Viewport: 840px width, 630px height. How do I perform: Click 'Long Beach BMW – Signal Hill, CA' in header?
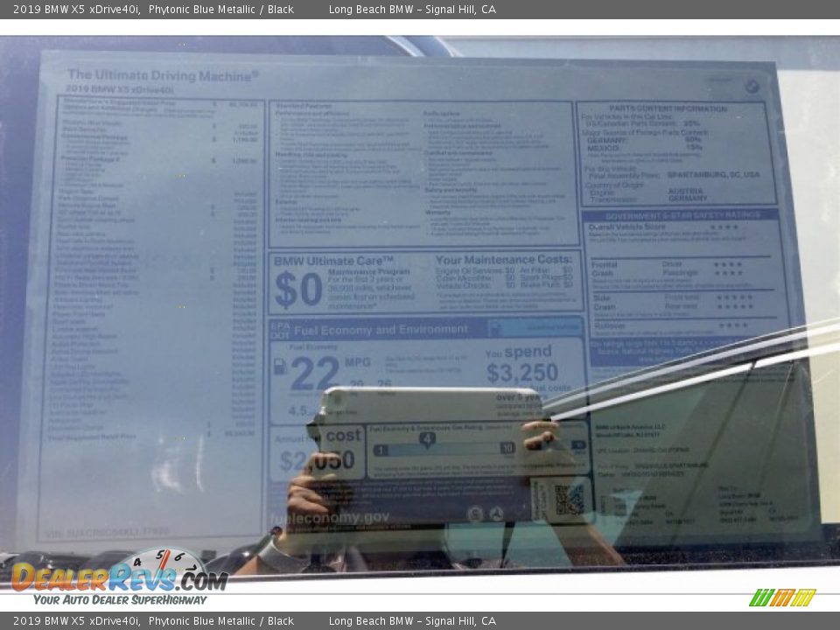tap(412, 10)
